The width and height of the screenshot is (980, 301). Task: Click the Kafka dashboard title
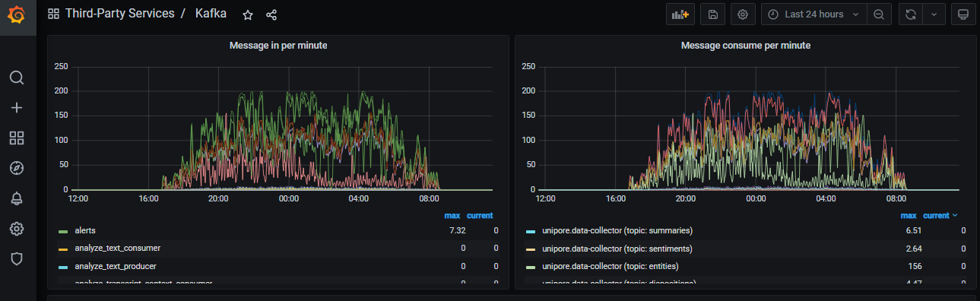click(211, 14)
